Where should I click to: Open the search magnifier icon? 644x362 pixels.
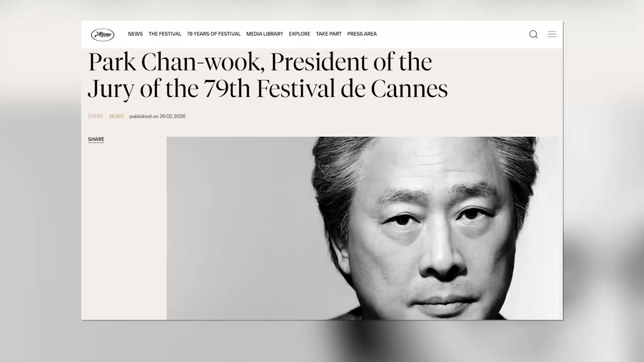(533, 34)
